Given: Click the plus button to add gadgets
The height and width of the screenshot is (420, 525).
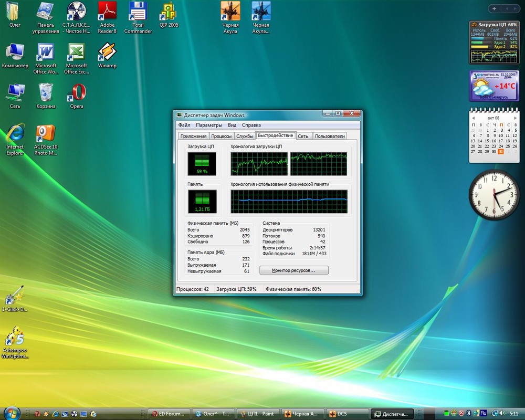Looking at the screenshot, I should tap(494, 8).
